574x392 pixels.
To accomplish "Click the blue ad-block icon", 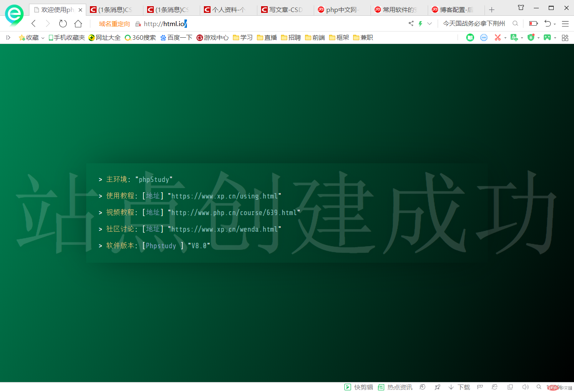I will pyautogui.click(x=484, y=38).
